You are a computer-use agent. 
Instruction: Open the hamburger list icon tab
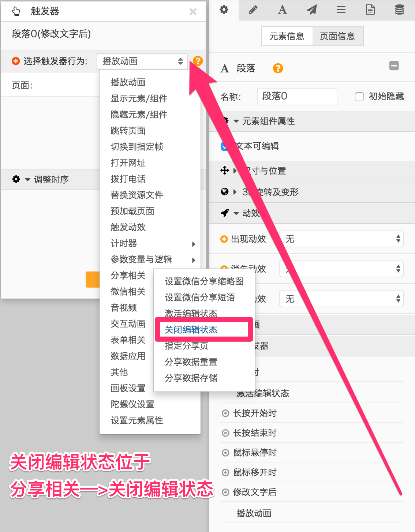[x=341, y=10]
